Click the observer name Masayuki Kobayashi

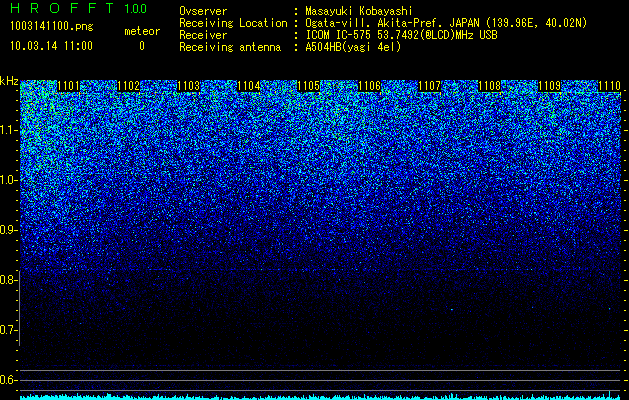[x=359, y=11]
